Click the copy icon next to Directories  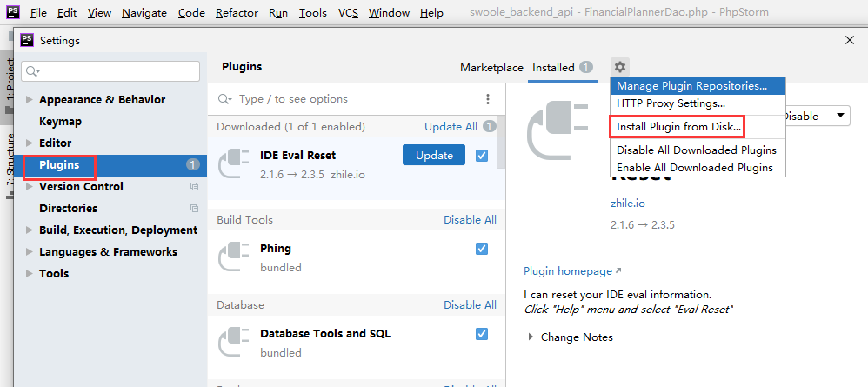194,209
